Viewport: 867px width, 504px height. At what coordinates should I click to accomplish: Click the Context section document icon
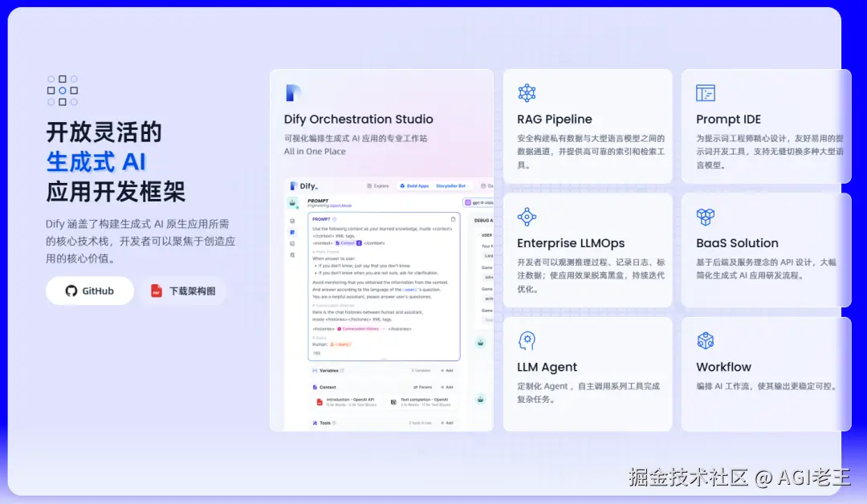tap(315, 388)
